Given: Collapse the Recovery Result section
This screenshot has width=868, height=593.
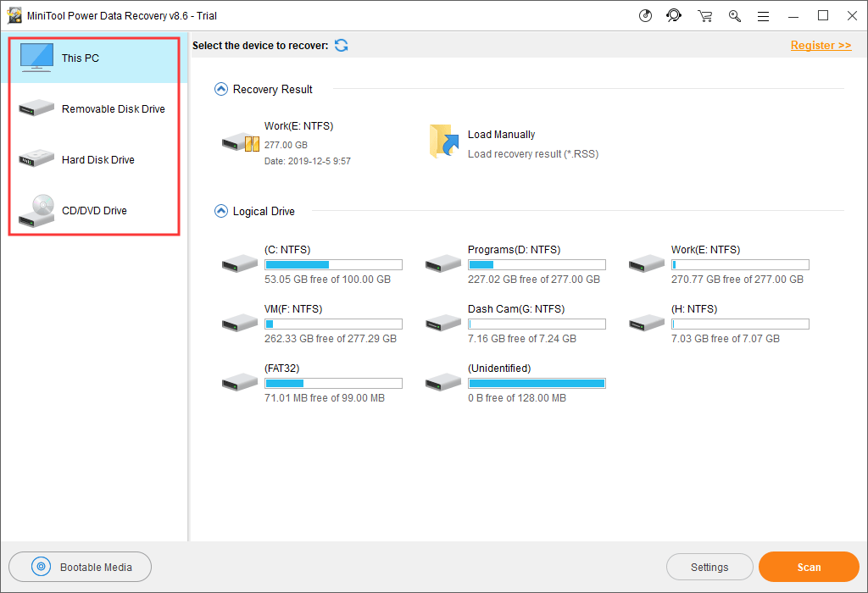Looking at the screenshot, I should click(x=220, y=88).
